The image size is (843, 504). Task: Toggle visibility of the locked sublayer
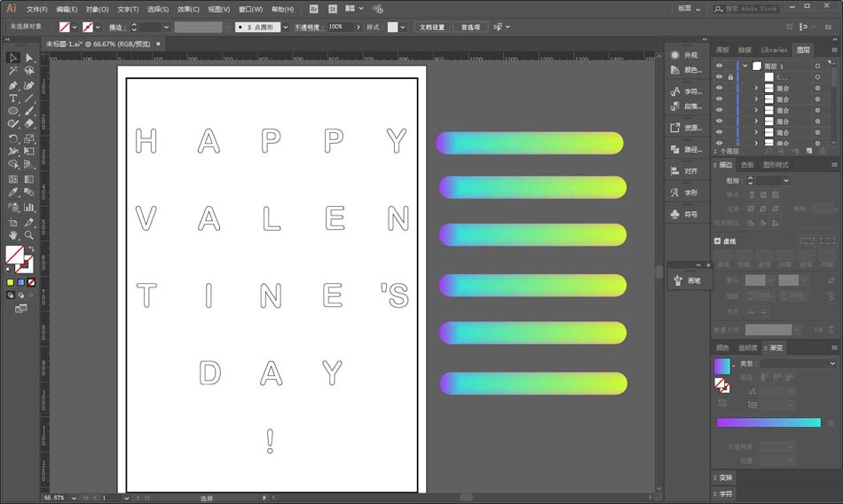point(720,77)
